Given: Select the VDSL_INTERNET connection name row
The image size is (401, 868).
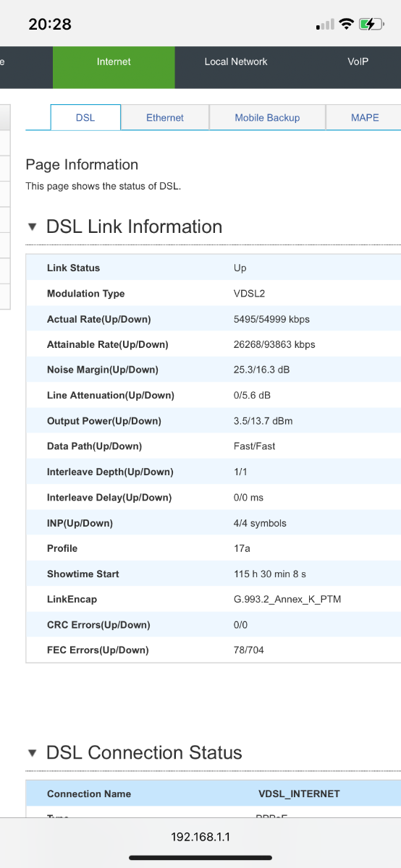Looking at the screenshot, I should 214,793.
